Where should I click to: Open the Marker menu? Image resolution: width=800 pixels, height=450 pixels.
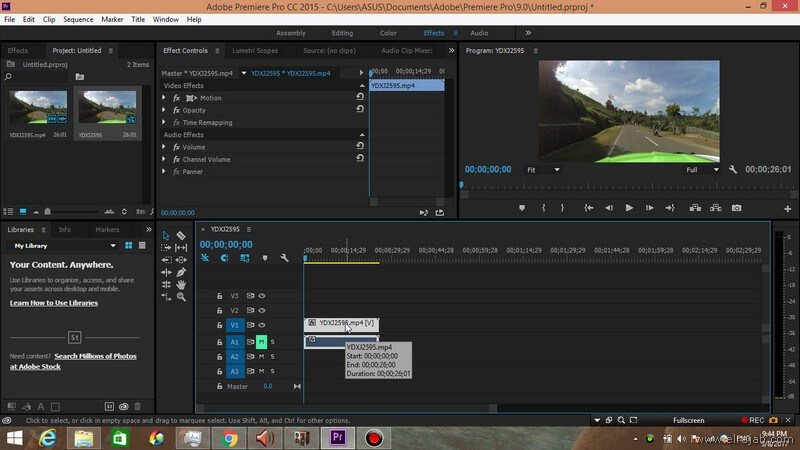tap(112, 19)
